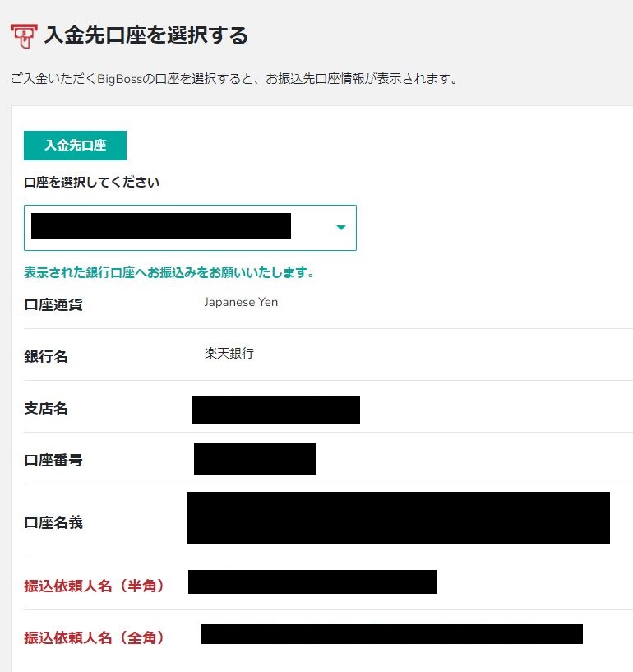Click the 口座名義 label
Image resolution: width=633 pixels, height=672 pixels.
click(x=53, y=522)
